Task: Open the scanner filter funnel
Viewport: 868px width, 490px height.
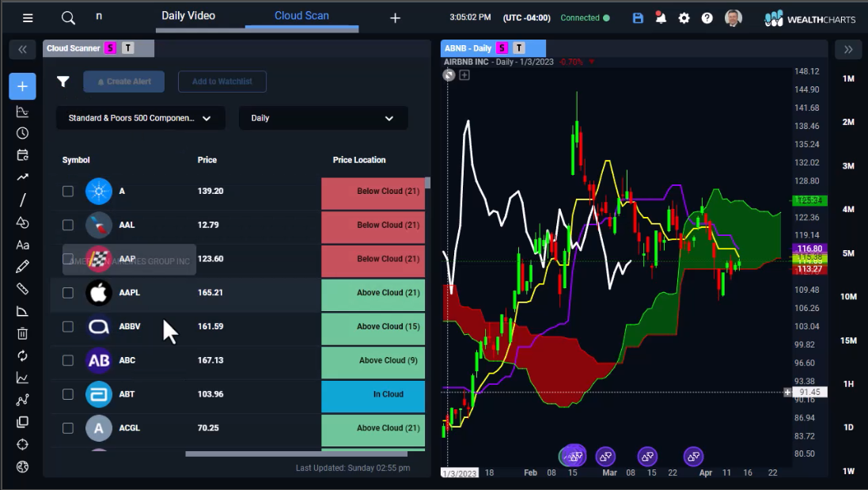Action: click(x=63, y=82)
